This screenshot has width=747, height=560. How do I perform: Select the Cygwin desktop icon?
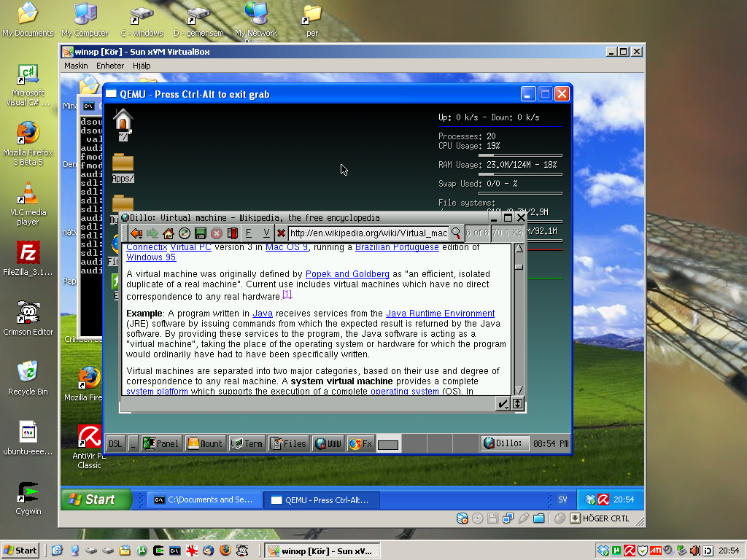[x=28, y=498]
